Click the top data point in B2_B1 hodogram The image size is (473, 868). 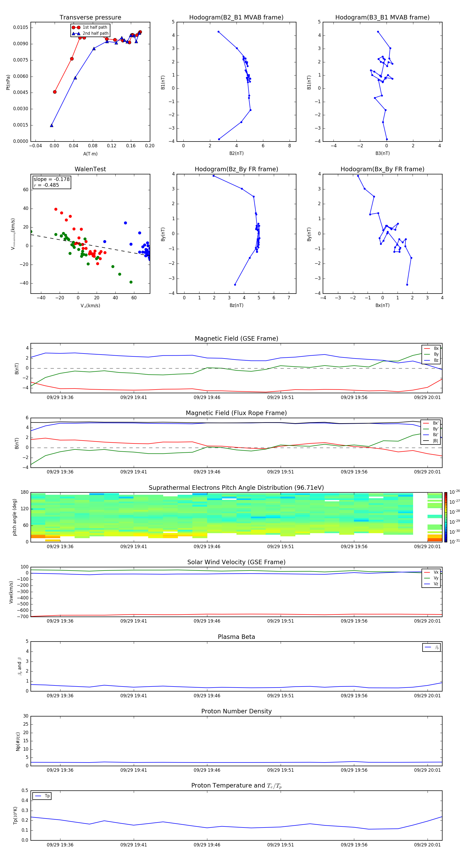(218, 32)
